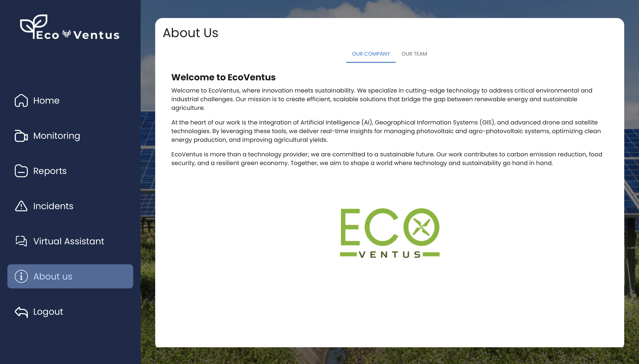
Task: Click the Welcome to EcoVentus heading
Action: 223,77
